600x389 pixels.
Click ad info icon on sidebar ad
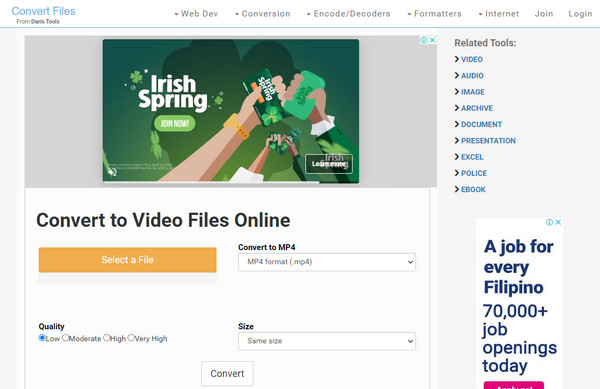tap(549, 222)
